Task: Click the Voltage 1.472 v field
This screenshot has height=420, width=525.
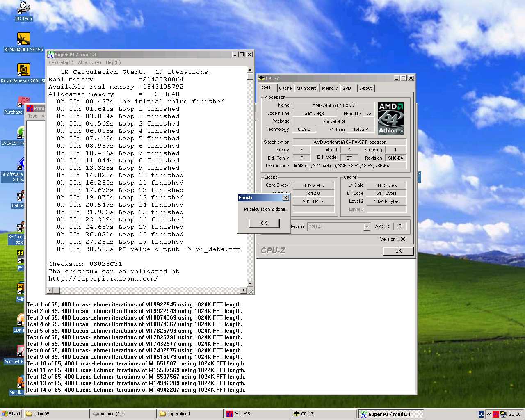Action: pos(361,129)
